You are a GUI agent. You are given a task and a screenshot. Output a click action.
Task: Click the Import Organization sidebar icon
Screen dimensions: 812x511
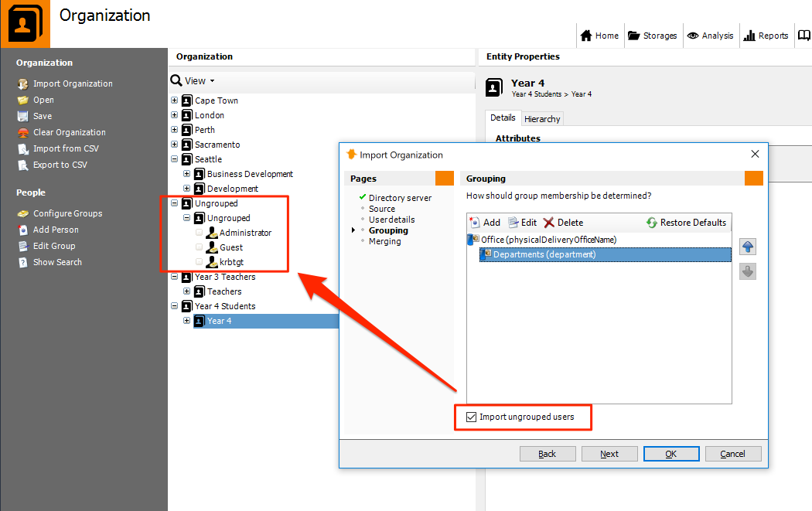[22, 83]
